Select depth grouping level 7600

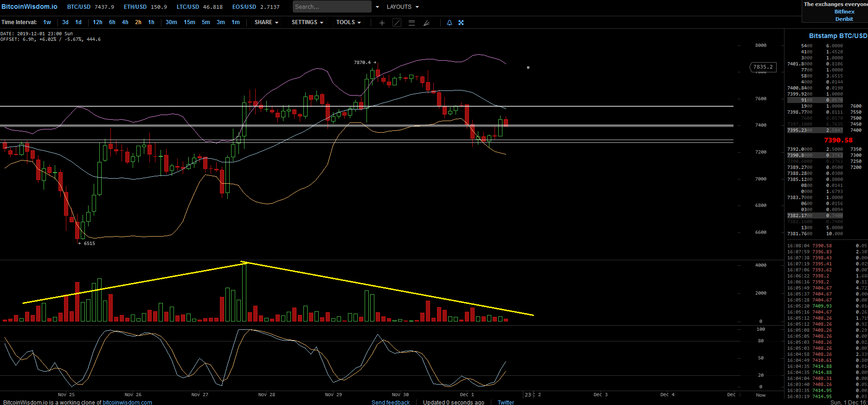[856, 106]
